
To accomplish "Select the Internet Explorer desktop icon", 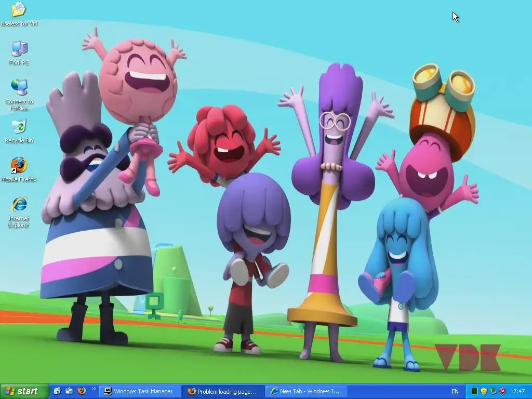I will (x=19, y=212).
